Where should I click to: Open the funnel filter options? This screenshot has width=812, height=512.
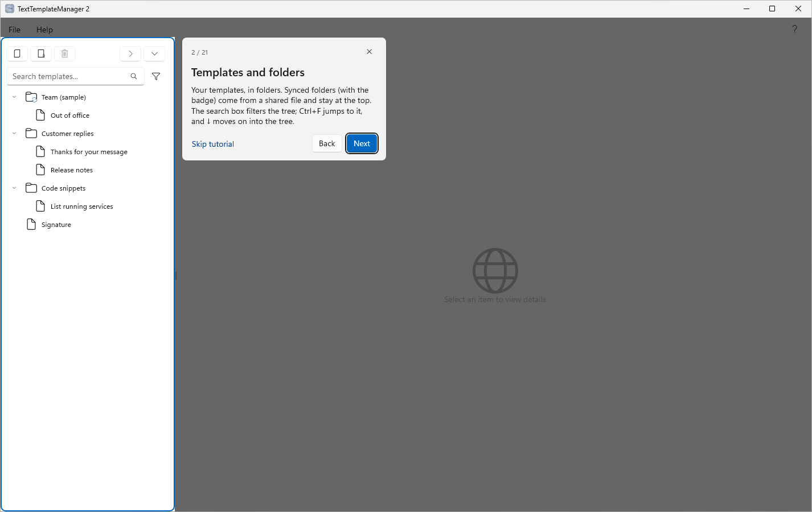tap(156, 76)
